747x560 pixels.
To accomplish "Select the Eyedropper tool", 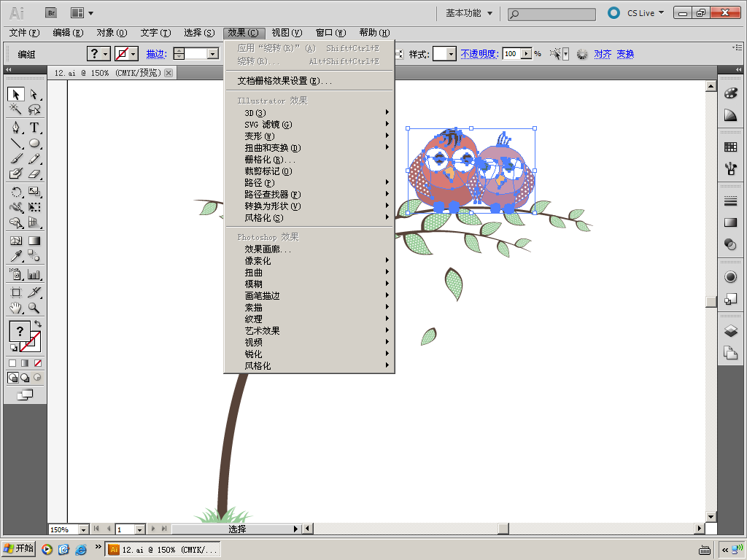I will (x=16, y=256).
